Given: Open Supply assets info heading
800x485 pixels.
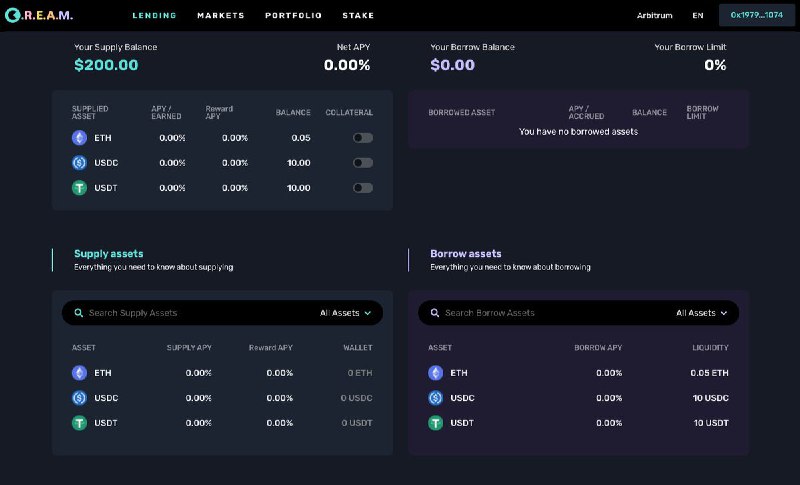Looking at the screenshot, I should coord(109,253).
